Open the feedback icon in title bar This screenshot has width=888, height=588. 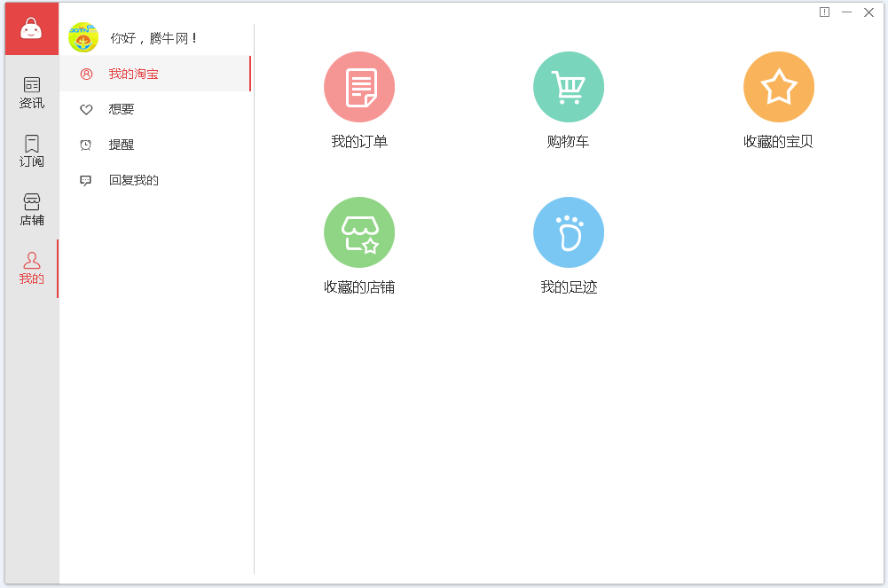[824, 12]
